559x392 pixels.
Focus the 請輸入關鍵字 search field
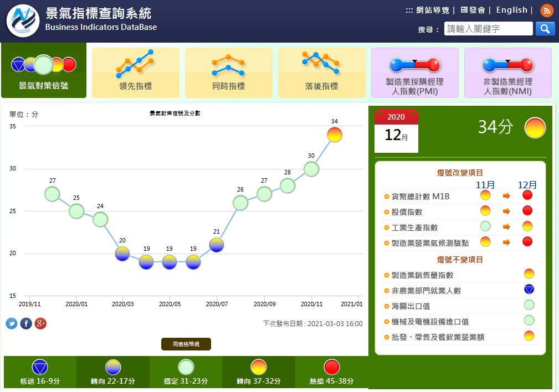click(488, 28)
